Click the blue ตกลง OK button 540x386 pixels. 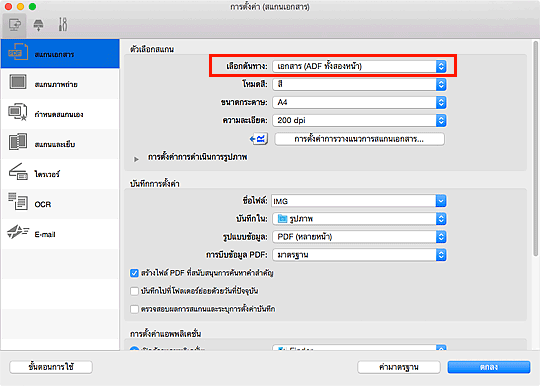489,367
